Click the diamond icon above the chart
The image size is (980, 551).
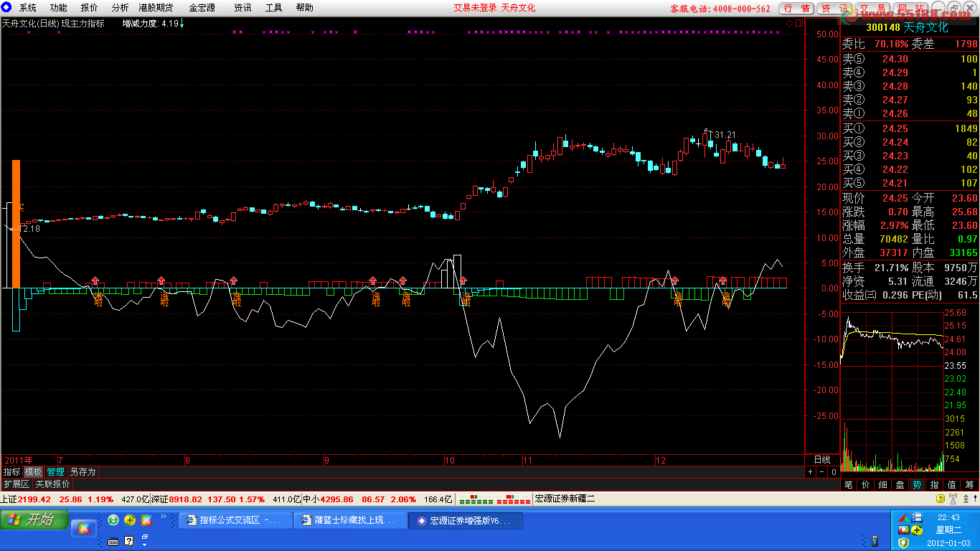coord(790,24)
